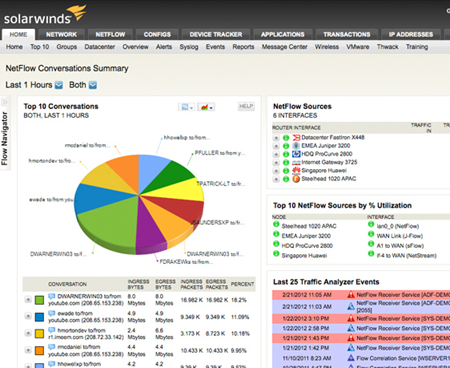Open the Both direction dropdown
450x368 pixels.
point(93,85)
